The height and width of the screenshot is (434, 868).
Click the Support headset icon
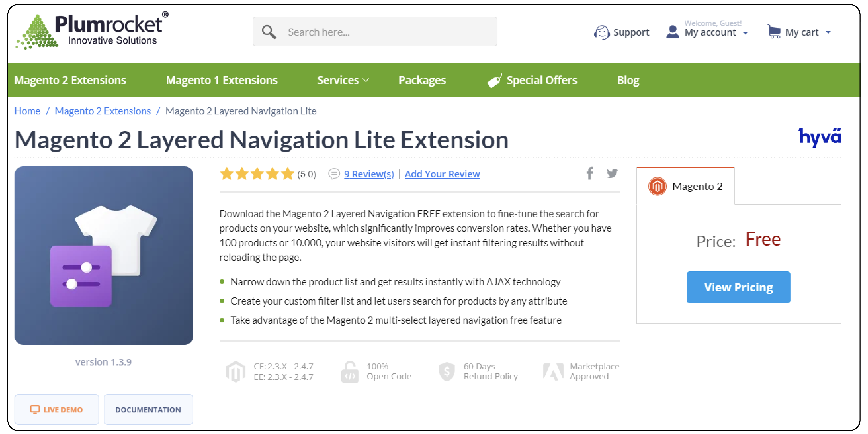[x=601, y=33]
